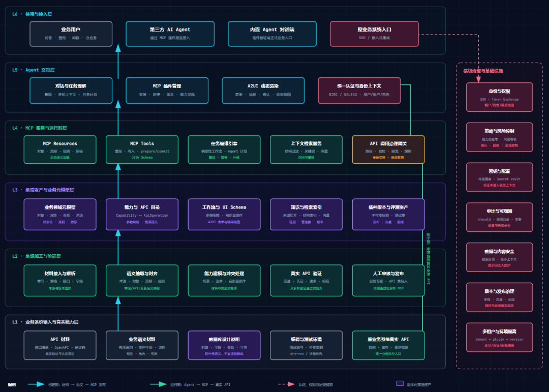Click the cyan arrowhead below the L6 layer
Viewport: 549px width, 392px height.
pos(118,48)
